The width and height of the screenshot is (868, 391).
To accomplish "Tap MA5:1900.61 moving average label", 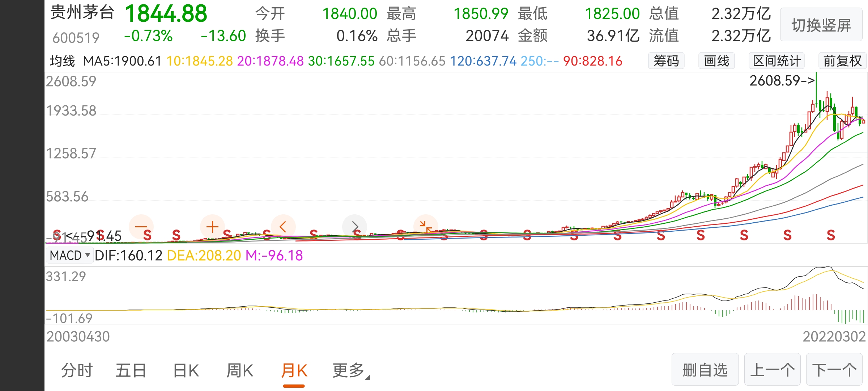I will [122, 61].
